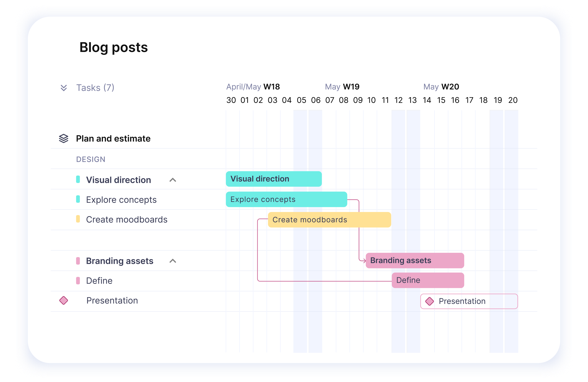Select the Visual direction Gantt bar
The height and width of the screenshot is (382, 588).
point(274,179)
